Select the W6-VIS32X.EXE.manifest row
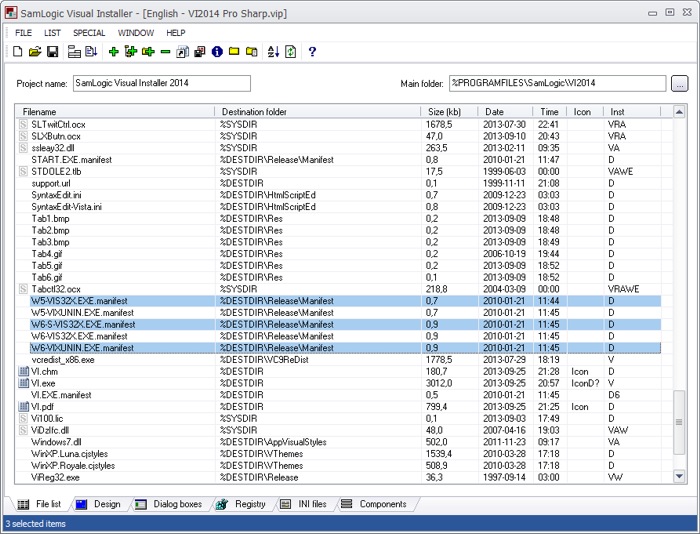 pyautogui.click(x=338, y=336)
